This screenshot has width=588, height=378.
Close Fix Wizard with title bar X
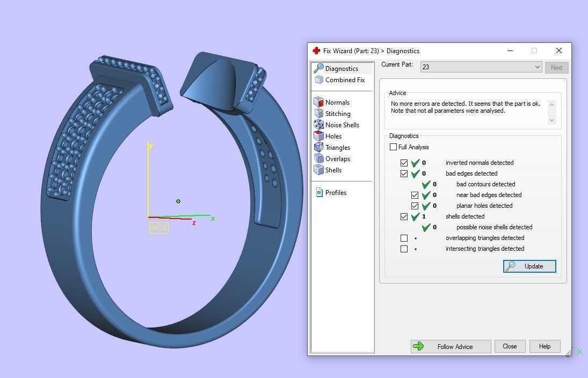559,50
